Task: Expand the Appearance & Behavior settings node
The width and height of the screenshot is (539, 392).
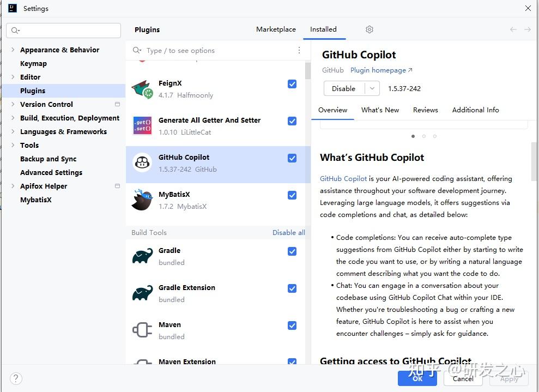Action: 13,50
